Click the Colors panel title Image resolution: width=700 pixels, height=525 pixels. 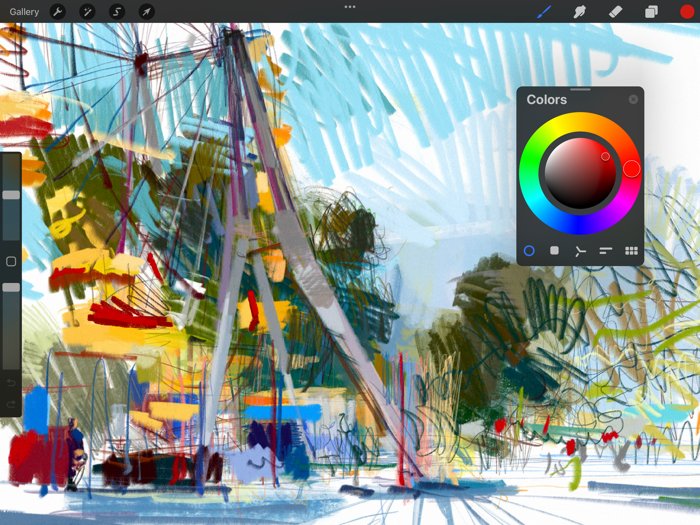pyautogui.click(x=546, y=99)
